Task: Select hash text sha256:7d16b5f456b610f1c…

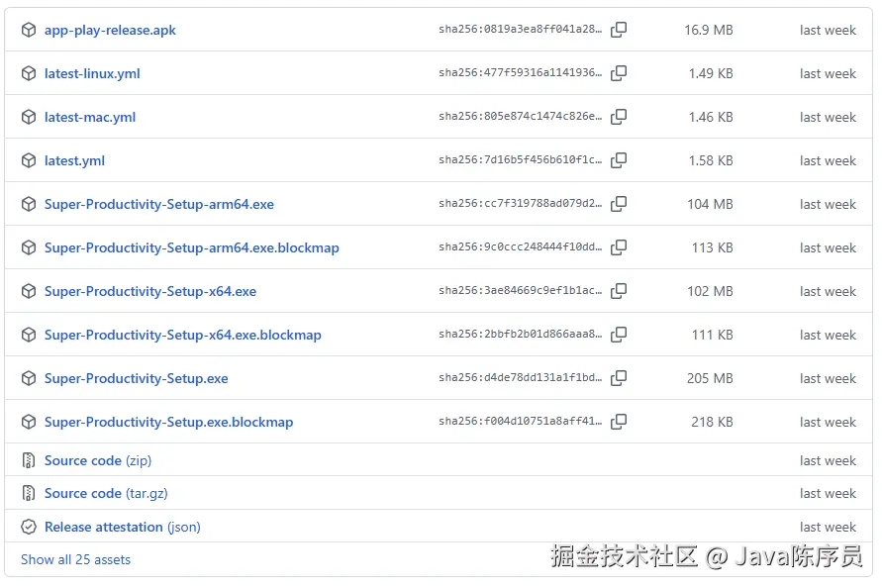Action: click(521, 159)
